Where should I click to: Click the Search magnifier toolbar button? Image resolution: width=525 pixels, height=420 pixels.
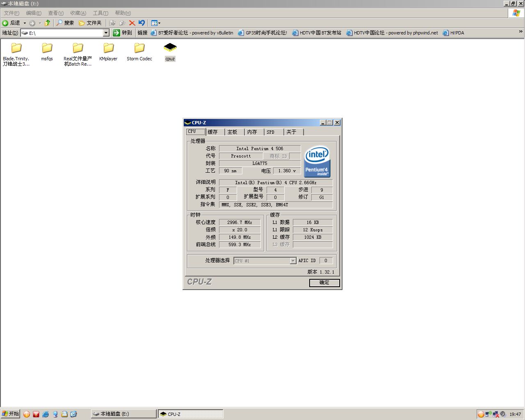[x=65, y=23]
